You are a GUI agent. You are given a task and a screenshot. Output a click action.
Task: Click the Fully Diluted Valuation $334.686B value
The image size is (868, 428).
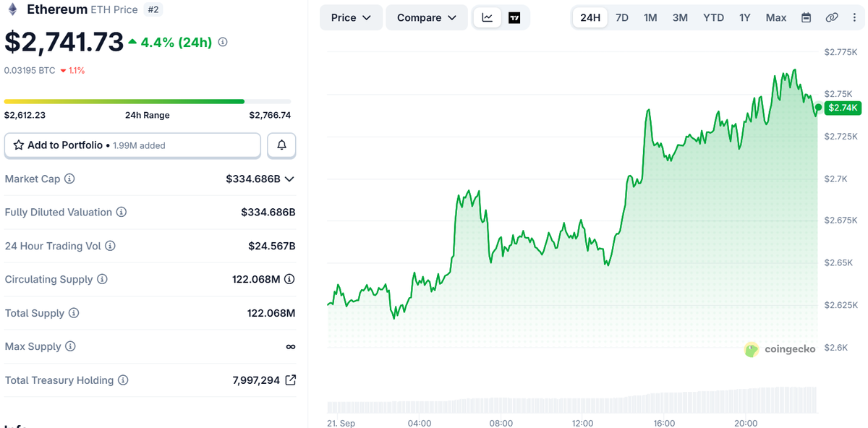pos(268,213)
